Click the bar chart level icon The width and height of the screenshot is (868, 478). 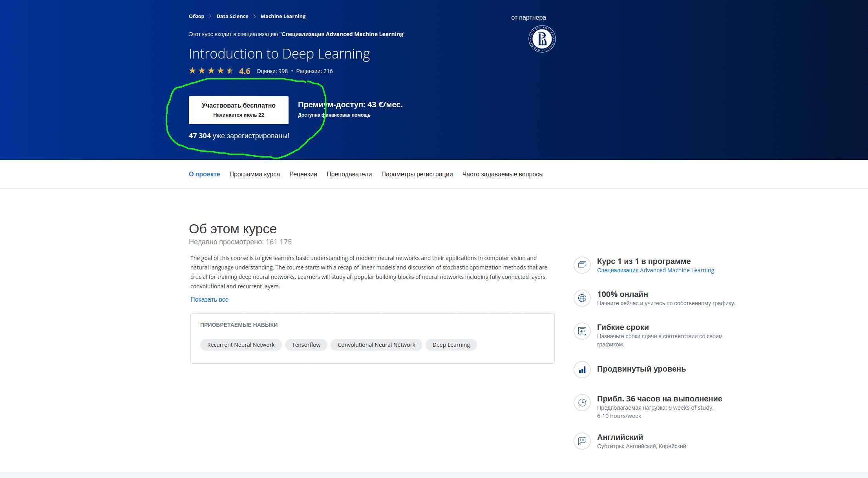[x=582, y=370]
